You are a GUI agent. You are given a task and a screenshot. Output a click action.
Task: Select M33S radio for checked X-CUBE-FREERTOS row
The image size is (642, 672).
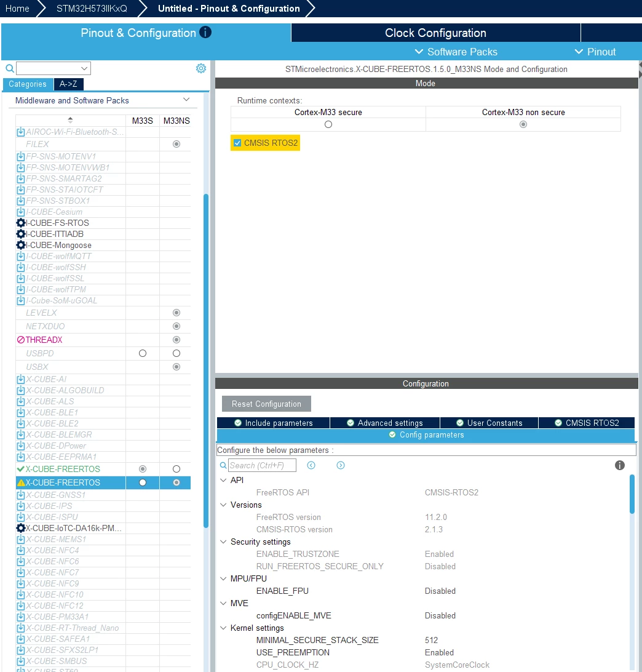[143, 469]
